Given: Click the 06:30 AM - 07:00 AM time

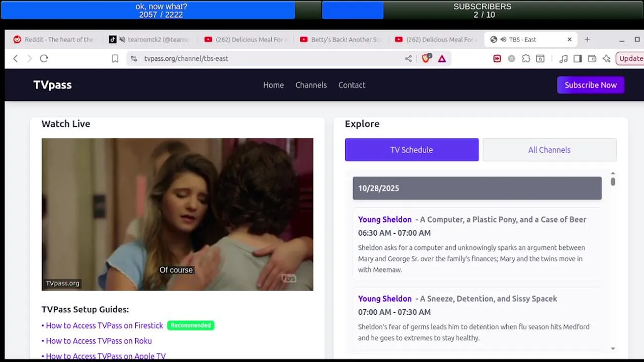Looking at the screenshot, I should click(394, 233).
